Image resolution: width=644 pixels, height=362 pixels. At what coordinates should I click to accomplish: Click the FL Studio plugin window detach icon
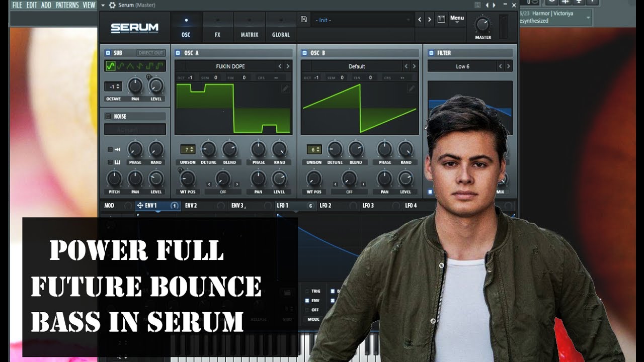coord(477,5)
